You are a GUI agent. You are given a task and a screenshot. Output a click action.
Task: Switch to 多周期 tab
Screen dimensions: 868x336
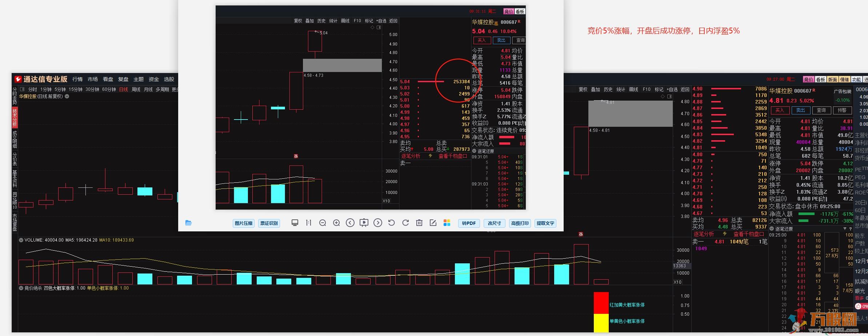point(162,89)
